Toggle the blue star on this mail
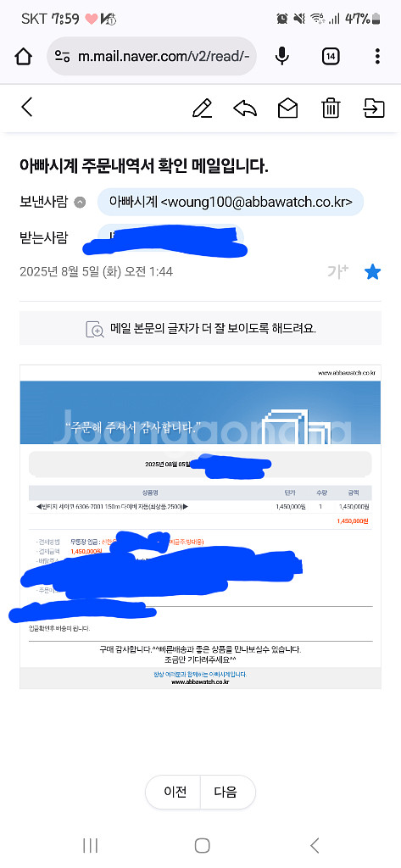401x868 pixels. (x=373, y=272)
